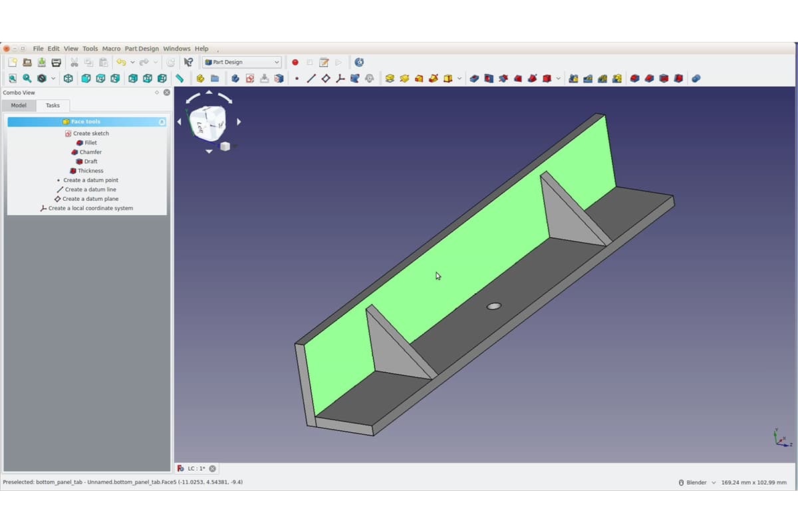
Task: Click the local coordinate system toolbar icon
Action: pyautogui.click(x=340, y=78)
